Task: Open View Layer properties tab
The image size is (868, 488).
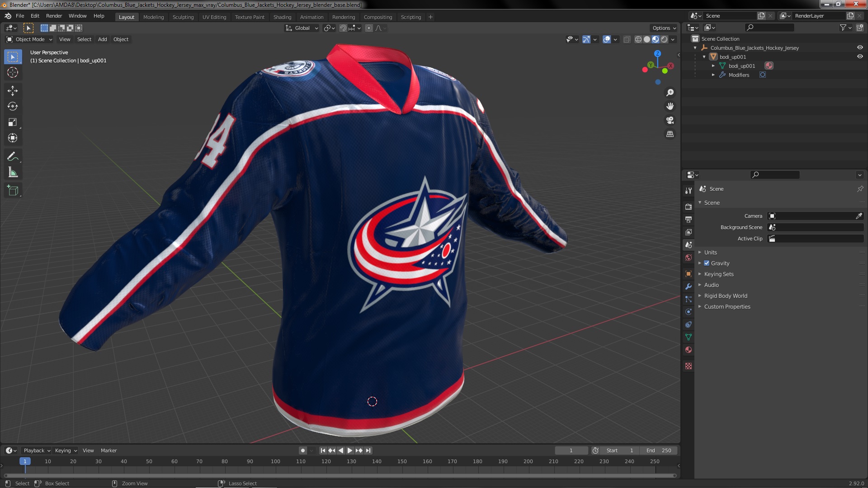Action: (x=689, y=232)
